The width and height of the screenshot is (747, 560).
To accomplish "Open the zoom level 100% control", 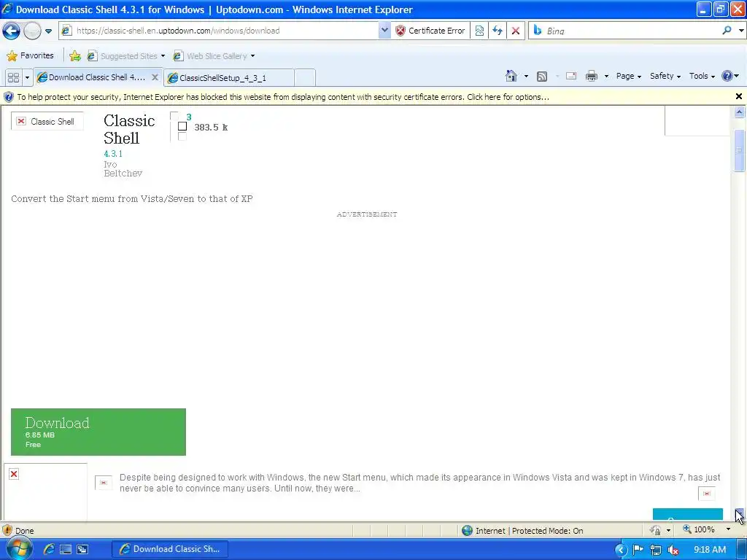I will click(699, 530).
